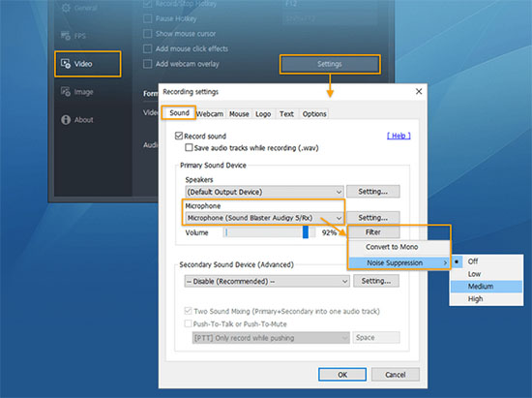This screenshot has width=532, height=398.
Task: Enable Add mouse click effects checkbox
Action: pos(147,48)
